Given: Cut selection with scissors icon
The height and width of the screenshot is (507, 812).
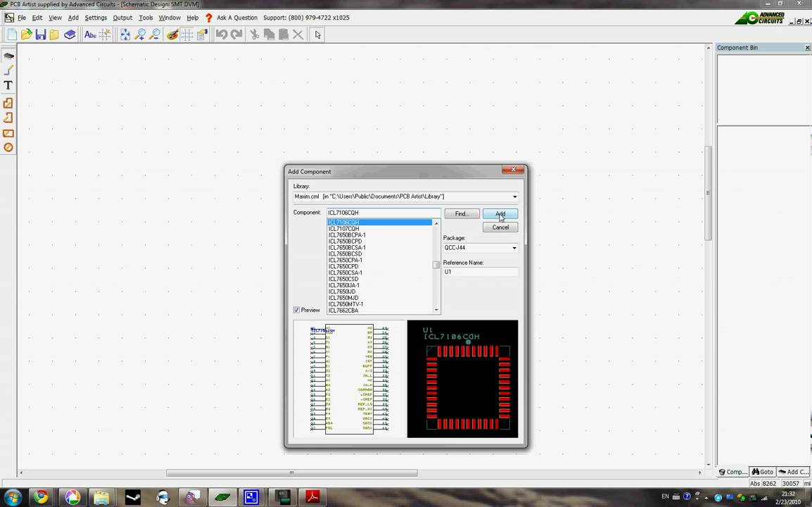Looking at the screenshot, I should pyautogui.click(x=254, y=35).
